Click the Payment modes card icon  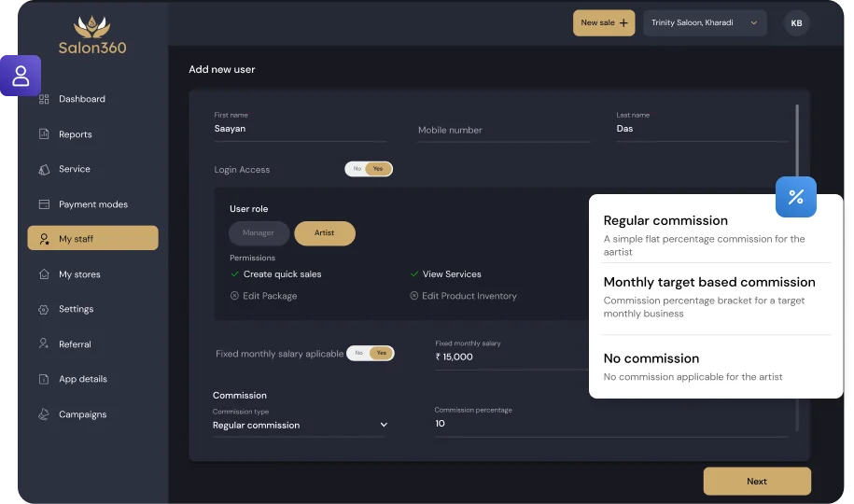(x=44, y=204)
